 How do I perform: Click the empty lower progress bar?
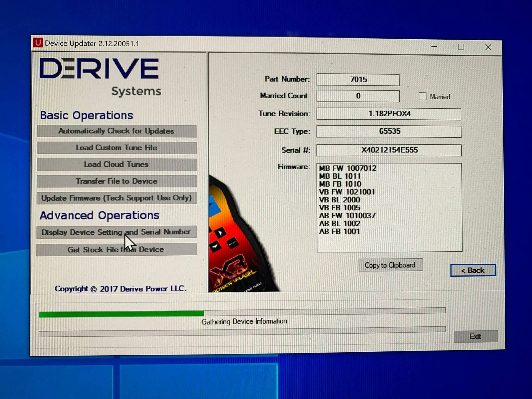[x=242, y=332]
